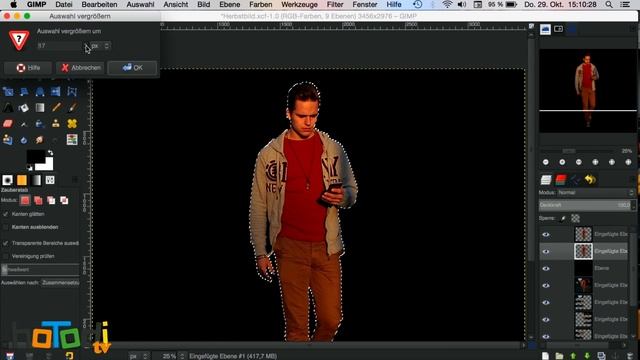Click the Deckkraft opacity slider
The image size is (640, 360).
(586, 205)
